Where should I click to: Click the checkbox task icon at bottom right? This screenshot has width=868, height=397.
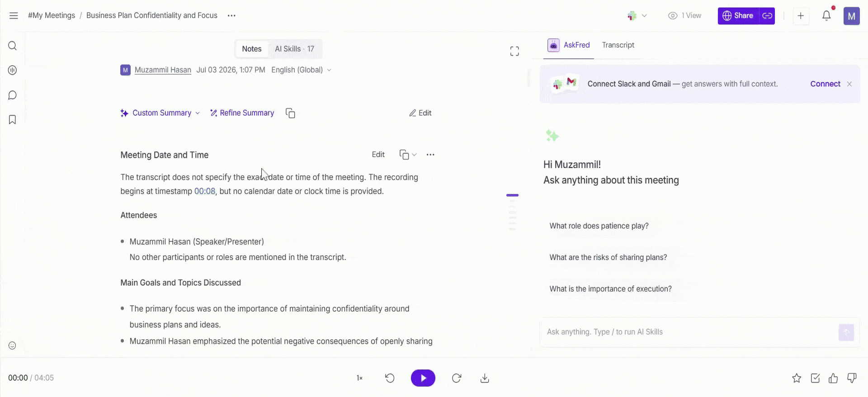pyautogui.click(x=815, y=378)
